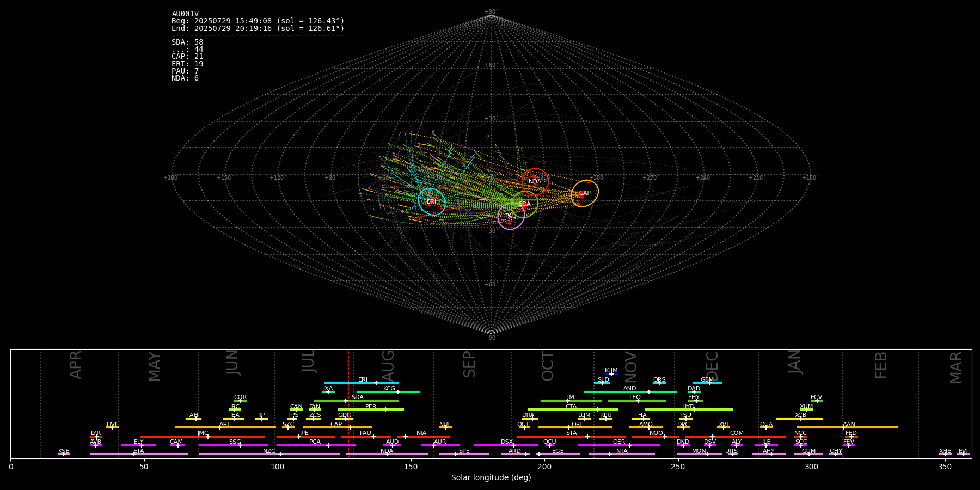Select the OCT month label in the timeline
This screenshot has width=980, height=490.
[548, 366]
